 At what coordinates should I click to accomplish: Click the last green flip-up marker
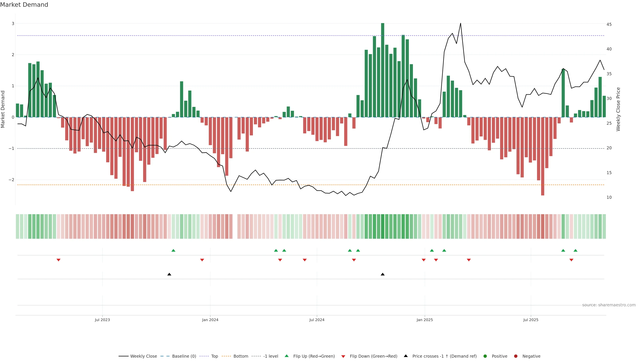576,251
